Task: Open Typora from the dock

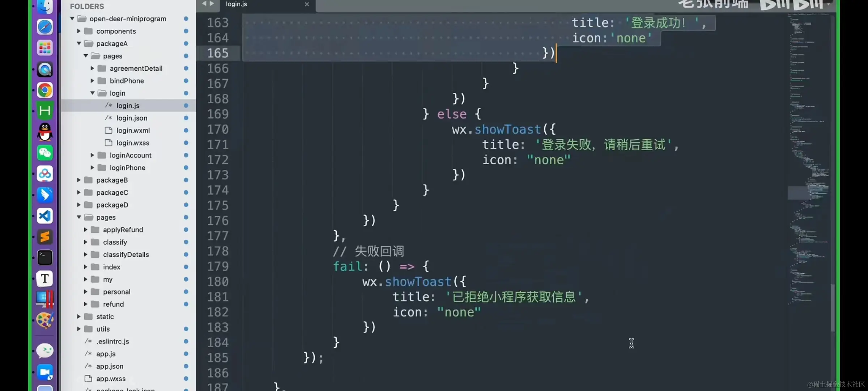Action: click(45, 279)
